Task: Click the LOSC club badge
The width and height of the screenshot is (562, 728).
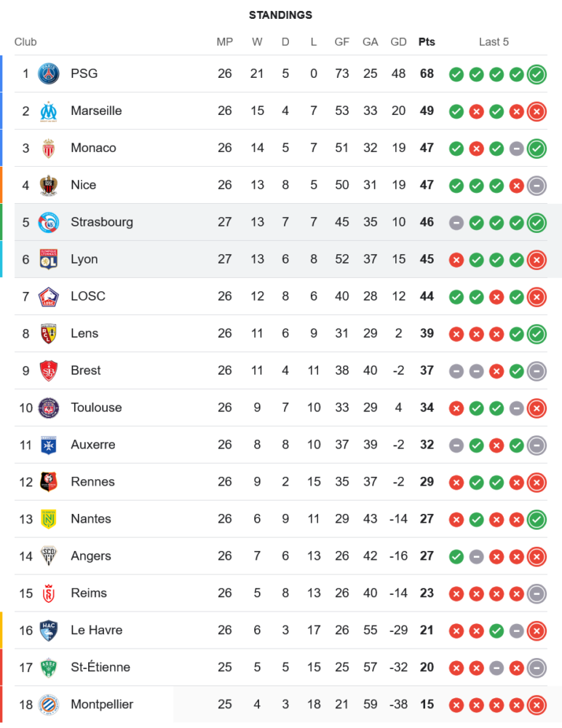Action: [x=49, y=296]
